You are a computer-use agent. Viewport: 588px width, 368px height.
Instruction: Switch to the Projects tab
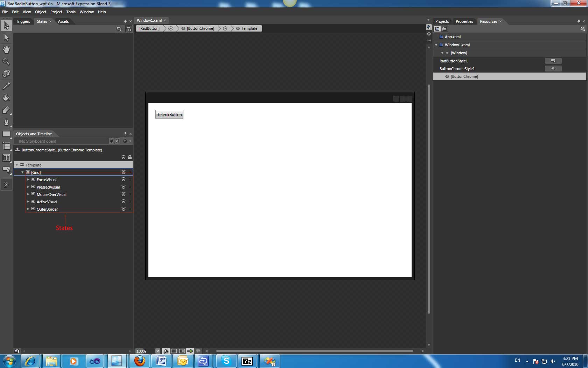[x=442, y=21]
